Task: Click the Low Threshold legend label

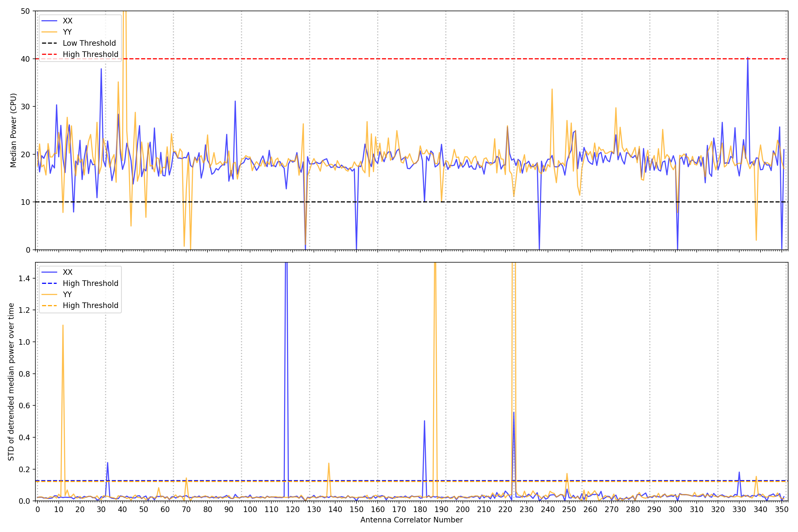Action: 89,43
